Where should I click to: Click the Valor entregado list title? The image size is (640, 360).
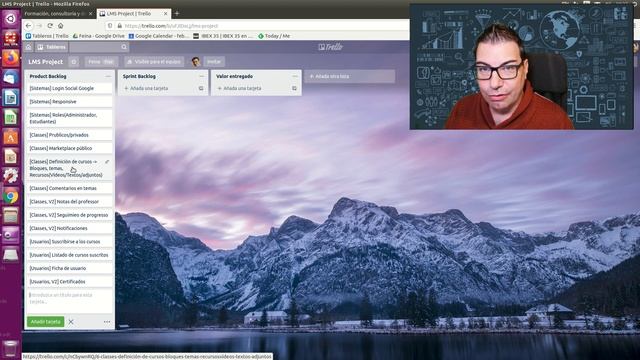click(x=234, y=76)
